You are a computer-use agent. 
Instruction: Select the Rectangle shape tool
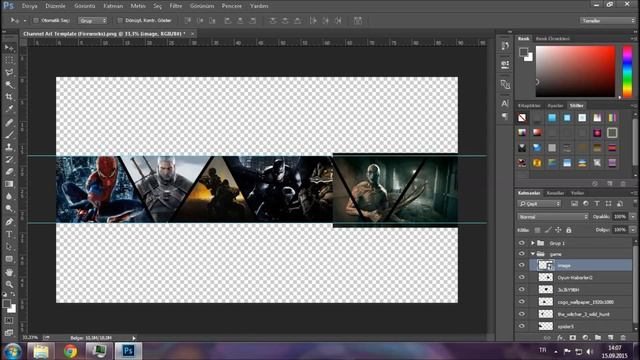(9, 259)
